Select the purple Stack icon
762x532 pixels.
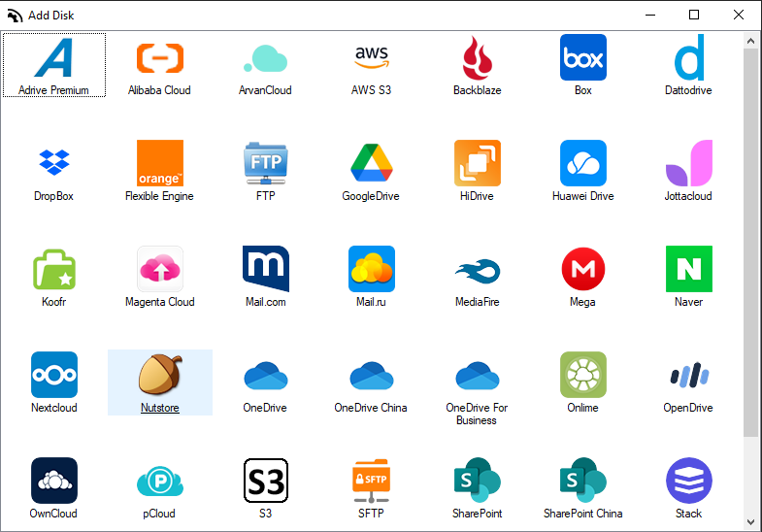tap(689, 481)
